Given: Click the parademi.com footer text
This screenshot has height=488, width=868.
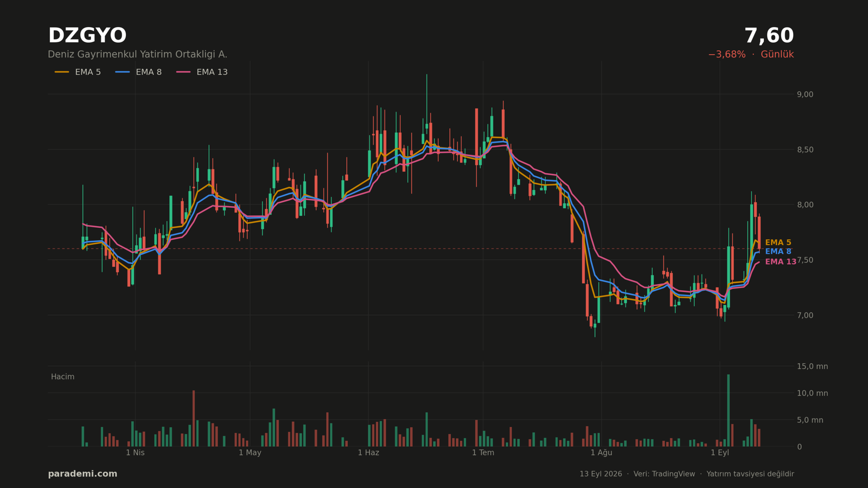Looking at the screenshot, I should click(82, 474).
